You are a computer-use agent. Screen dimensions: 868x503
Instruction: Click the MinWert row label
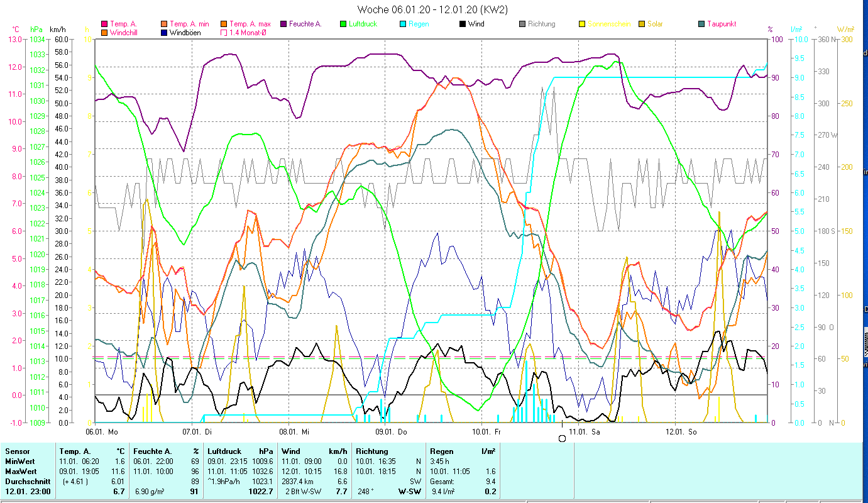tap(20, 462)
